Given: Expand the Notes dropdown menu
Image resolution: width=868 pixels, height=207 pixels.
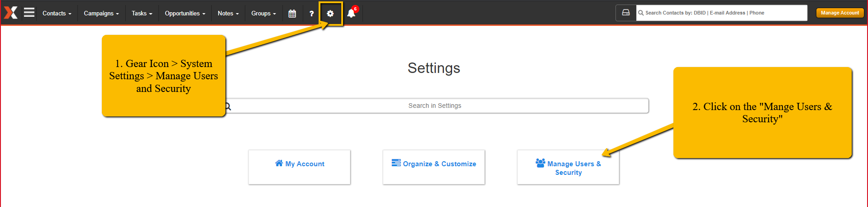Looking at the screenshot, I should 228,14.
